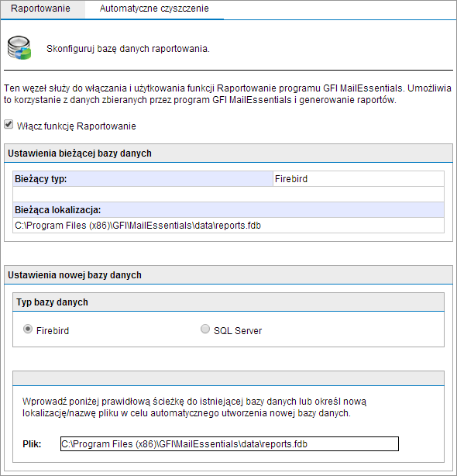Click the Włącz funkcję Raportowanie label text
This screenshot has width=457, height=476.
77,126
